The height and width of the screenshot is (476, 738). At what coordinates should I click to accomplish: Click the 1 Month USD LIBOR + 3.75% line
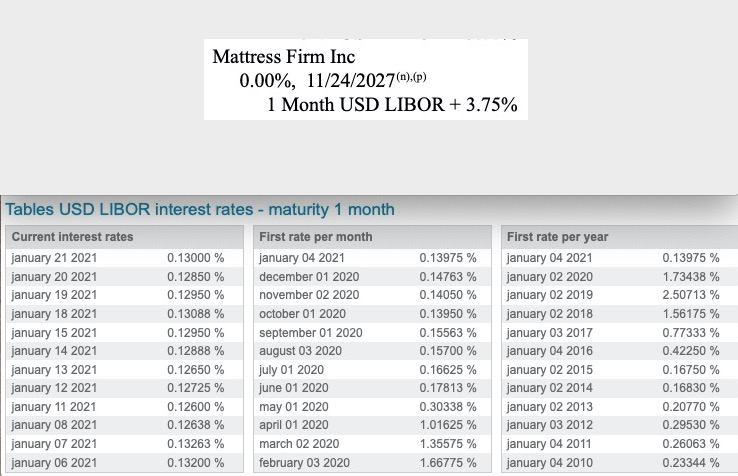(392, 105)
